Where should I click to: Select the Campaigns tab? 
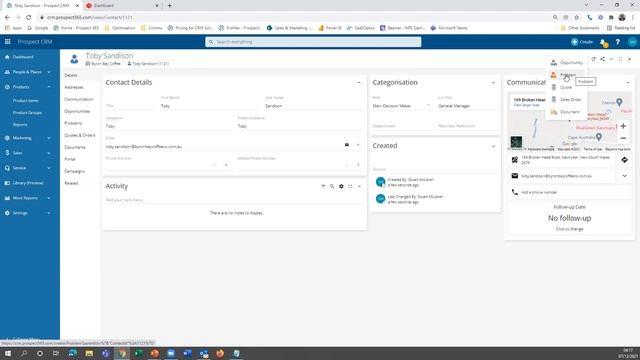75,171
